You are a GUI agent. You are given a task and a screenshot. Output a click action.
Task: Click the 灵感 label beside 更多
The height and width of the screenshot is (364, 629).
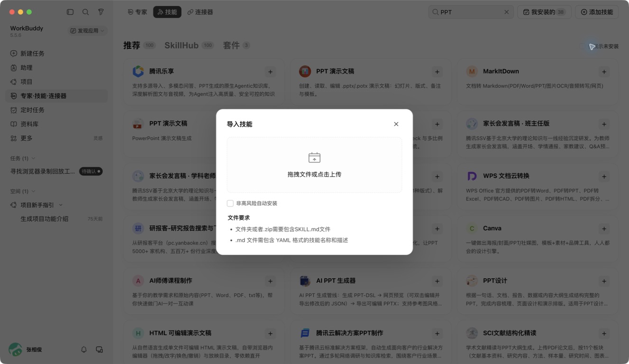pos(98,138)
